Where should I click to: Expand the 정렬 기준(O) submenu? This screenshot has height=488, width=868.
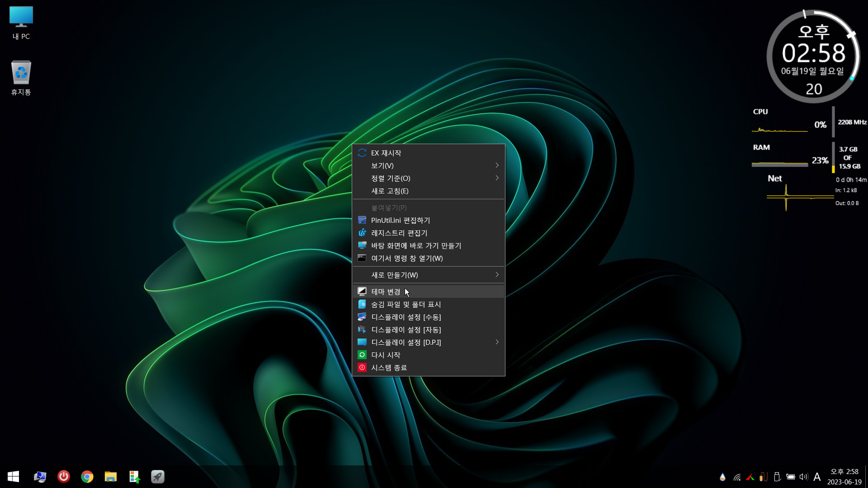point(429,178)
